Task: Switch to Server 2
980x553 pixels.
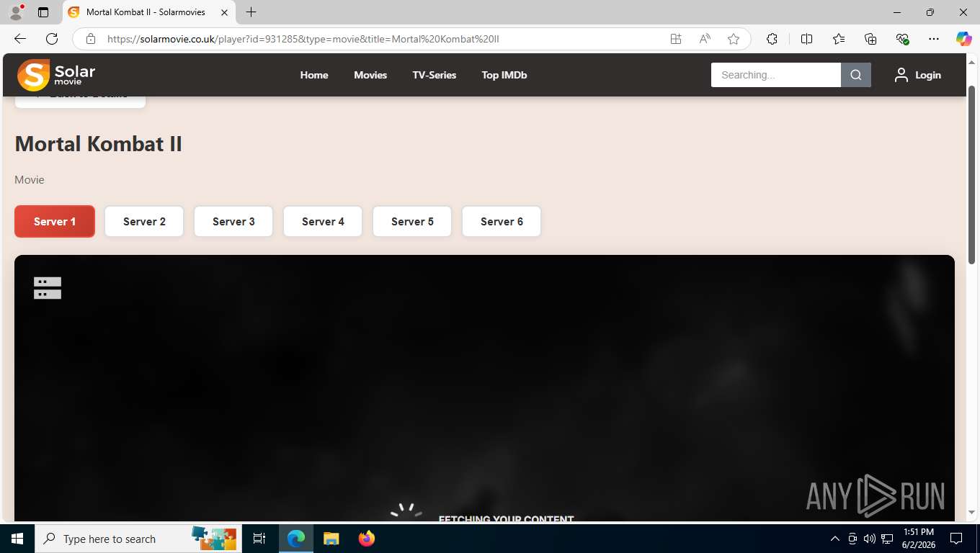Action: tap(144, 221)
